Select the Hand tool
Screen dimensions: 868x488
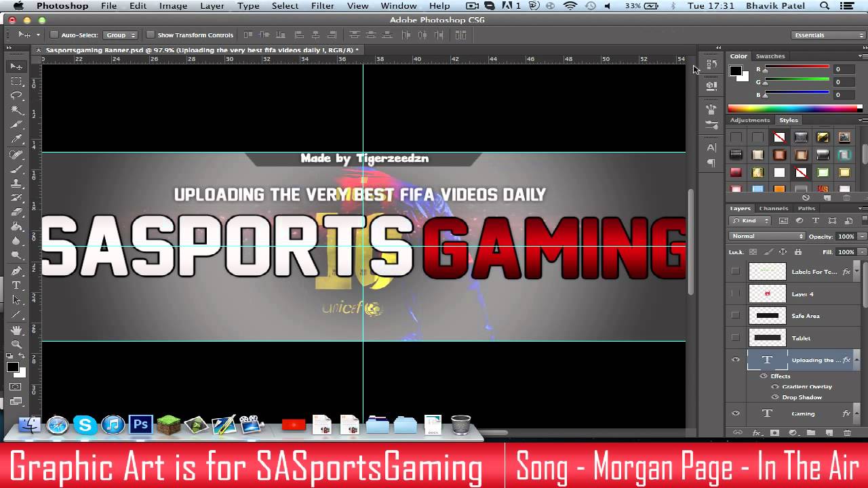16,330
